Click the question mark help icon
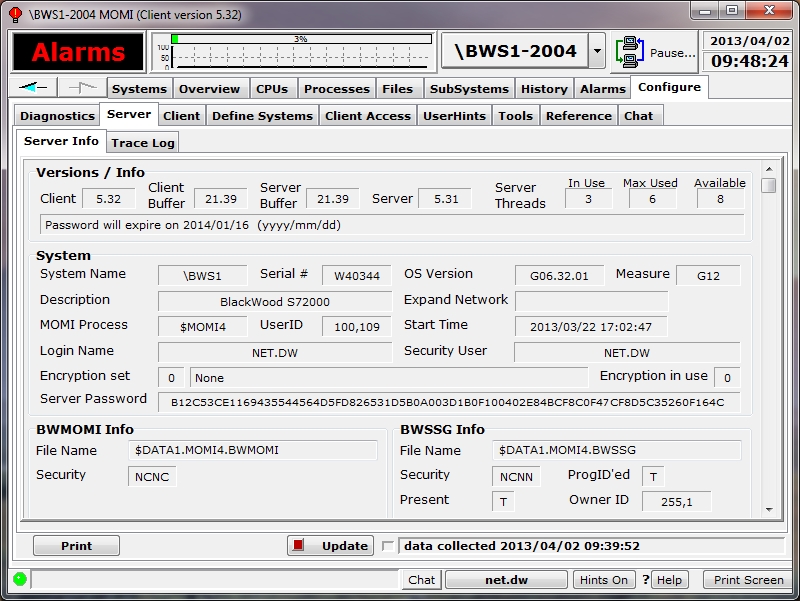This screenshot has width=800, height=601. click(646, 580)
